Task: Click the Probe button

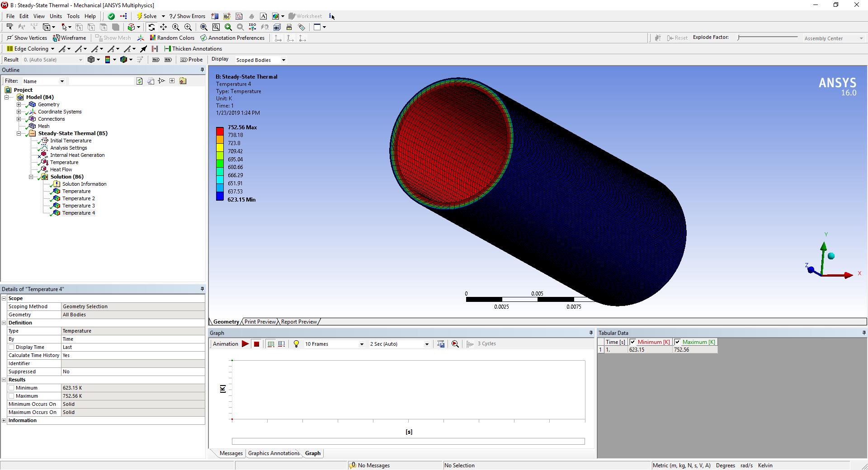Action: coord(192,60)
